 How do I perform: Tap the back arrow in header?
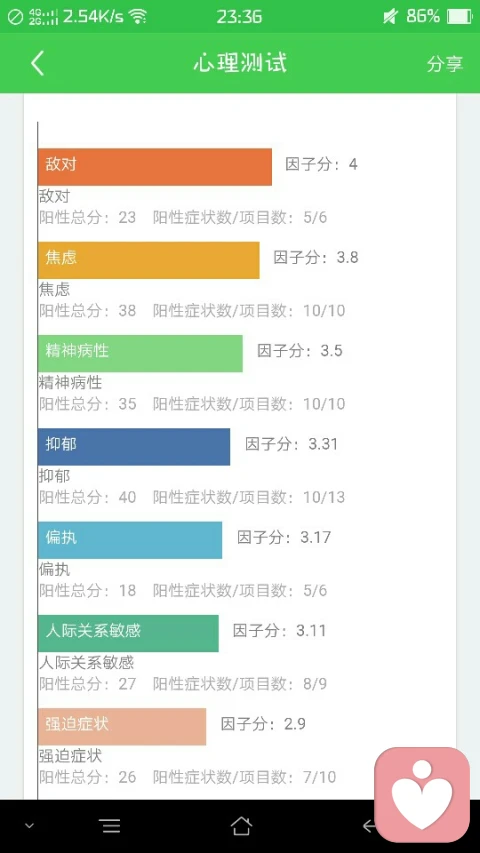tap(37, 63)
